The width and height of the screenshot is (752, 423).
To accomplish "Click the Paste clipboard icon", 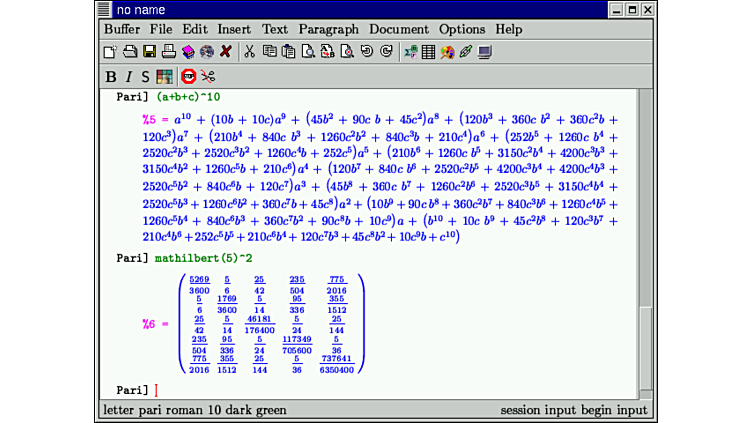I will [289, 52].
